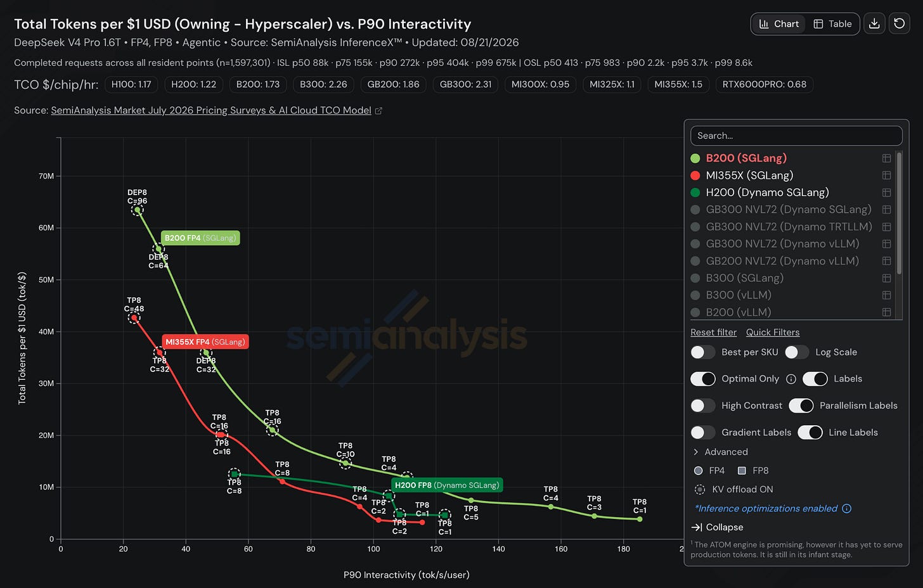
Task: Click the Inference optimizations enabled note
Action: [x=766, y=509]
